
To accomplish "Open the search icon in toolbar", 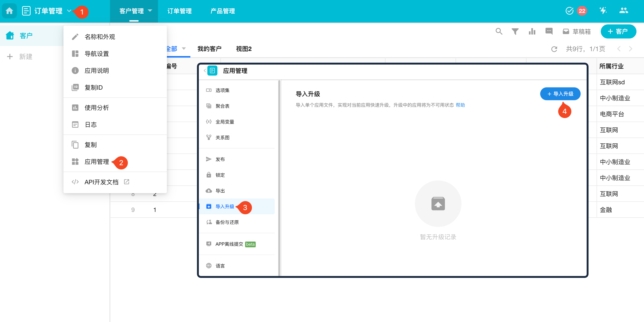I will 499,31.
